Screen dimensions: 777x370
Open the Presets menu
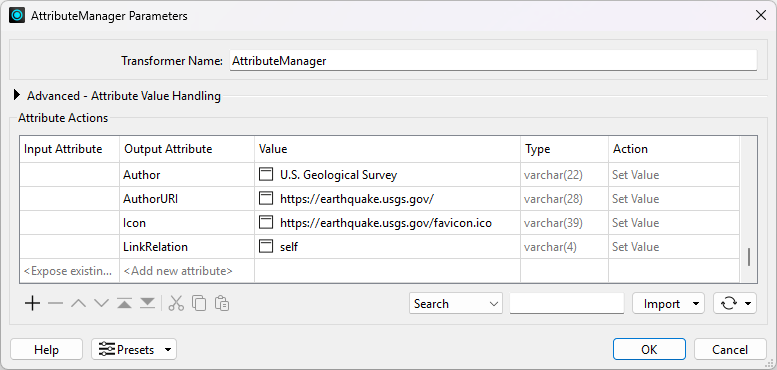pos(134,350)
